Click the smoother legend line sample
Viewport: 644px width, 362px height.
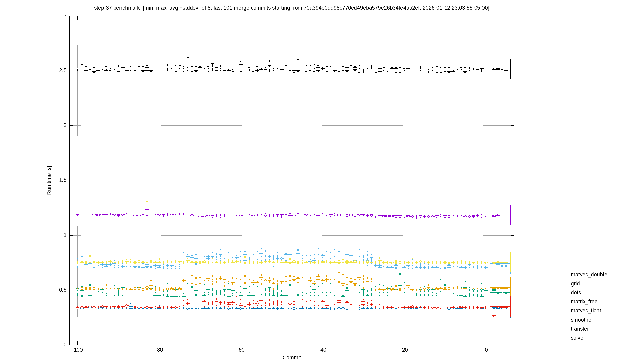point(630,320)
